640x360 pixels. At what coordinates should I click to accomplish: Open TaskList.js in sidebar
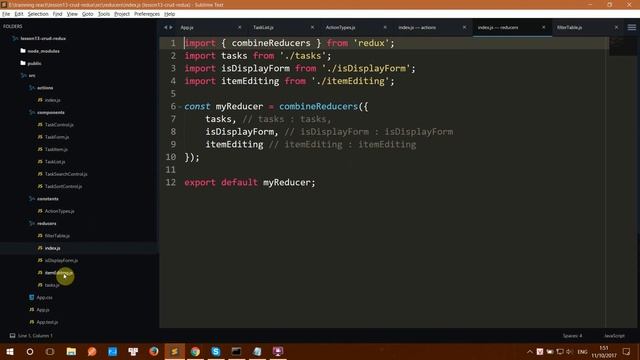click(x=55, y=162)
